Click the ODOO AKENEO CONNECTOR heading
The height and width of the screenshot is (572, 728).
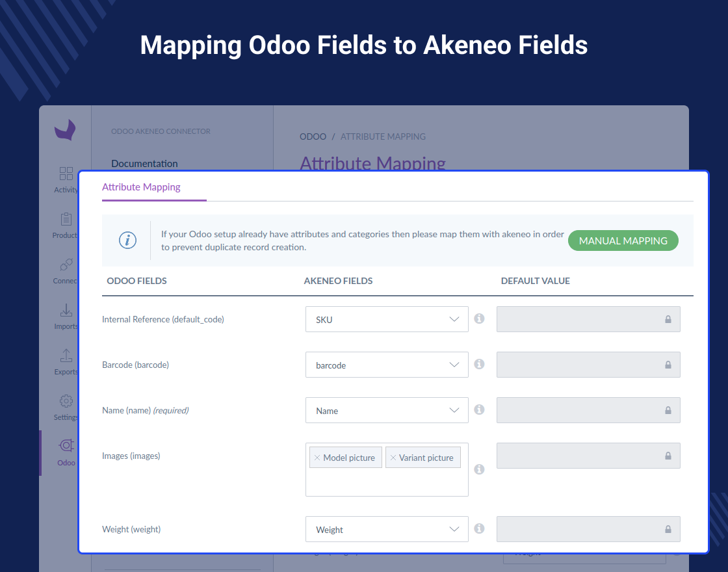(x=161, y=131)
